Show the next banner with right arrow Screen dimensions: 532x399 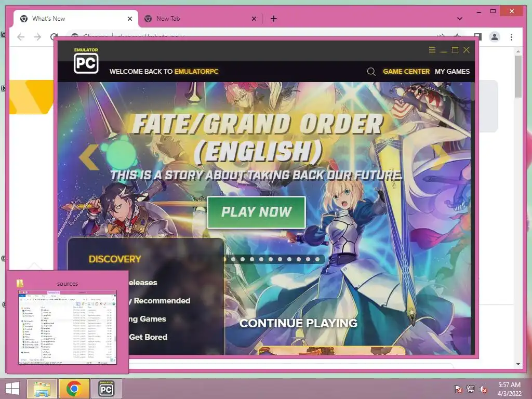click(440, 157)
